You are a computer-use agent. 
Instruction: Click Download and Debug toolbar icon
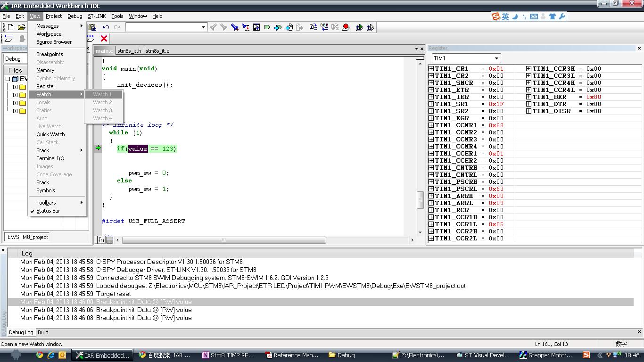click(359, 27)
